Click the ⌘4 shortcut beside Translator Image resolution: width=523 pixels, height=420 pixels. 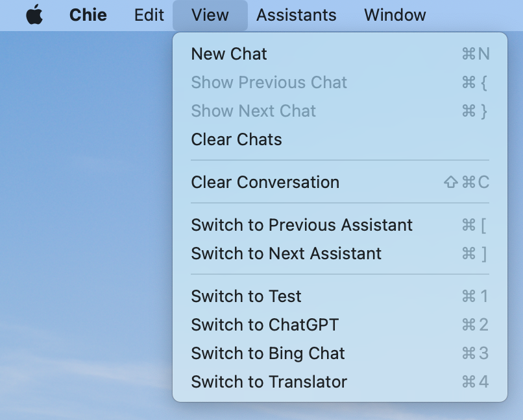click(x=475, y=382)
